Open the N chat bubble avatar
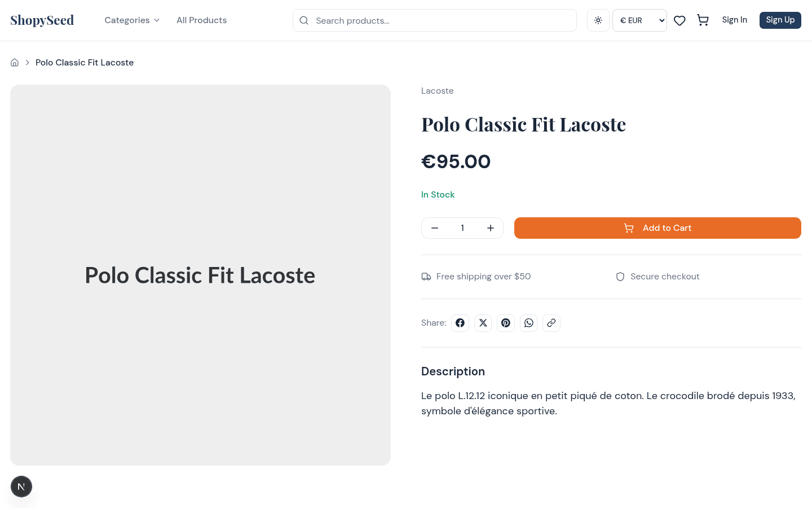 click(x=21, y=486)
